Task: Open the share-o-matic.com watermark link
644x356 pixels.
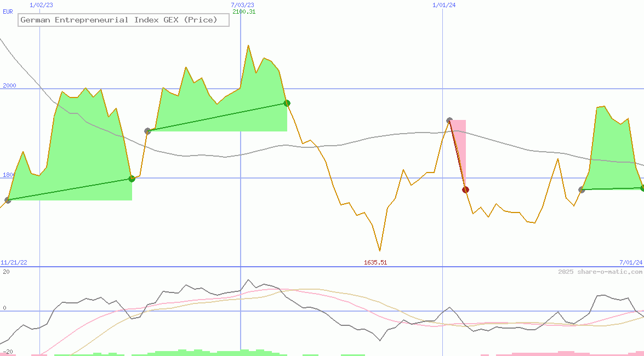Action: pos(600,272)
